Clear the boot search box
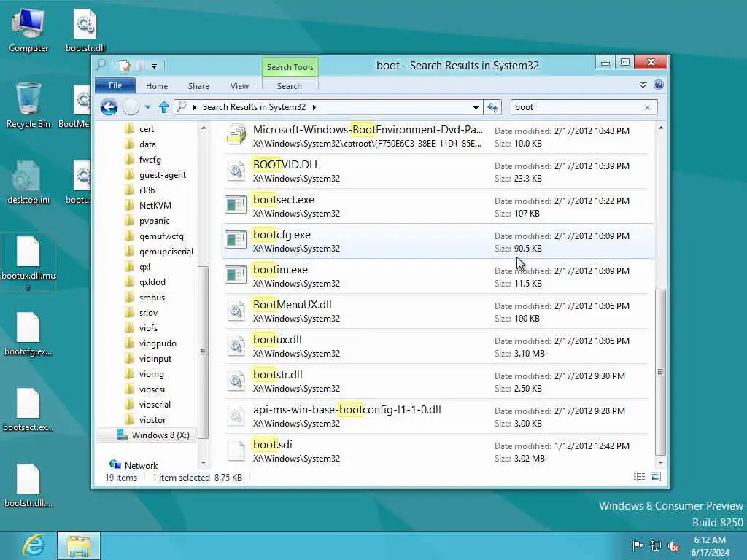Screen dimensions: 747x560 (647, 108)
